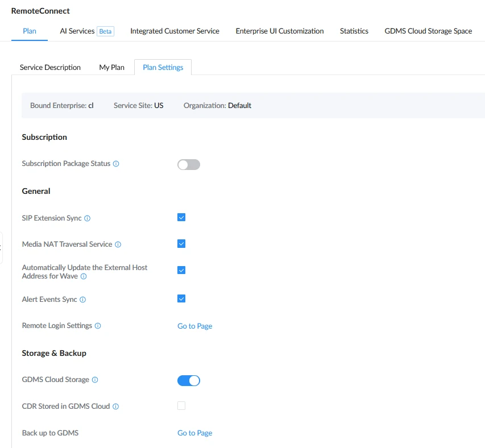This screenshot has width=485, height=448.
Task: Switch to My Plan sub-tab
Action: pyautogui.click(x=111, y=68)
